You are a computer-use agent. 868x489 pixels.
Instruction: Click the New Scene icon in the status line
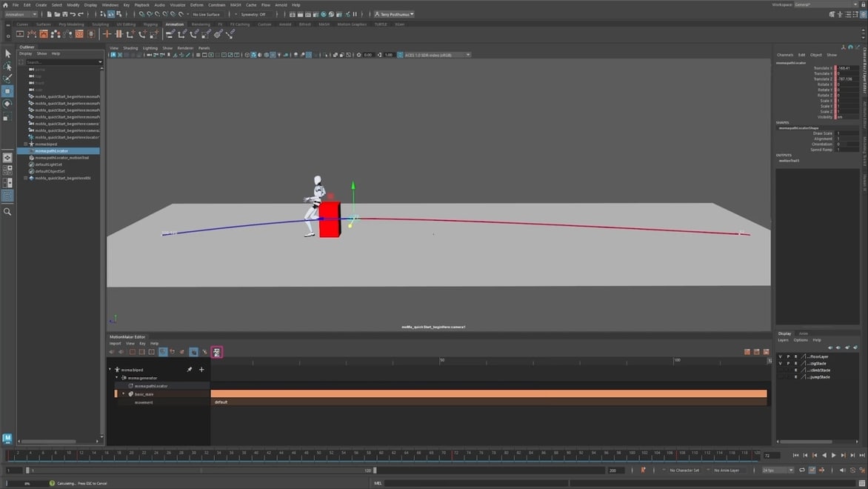[49, 14]
